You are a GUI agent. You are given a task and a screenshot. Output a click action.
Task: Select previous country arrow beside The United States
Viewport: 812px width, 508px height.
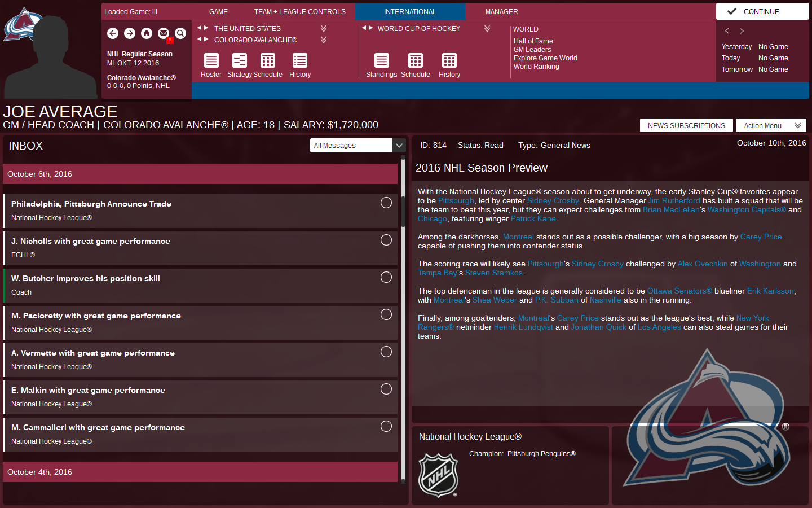[200, 28]
